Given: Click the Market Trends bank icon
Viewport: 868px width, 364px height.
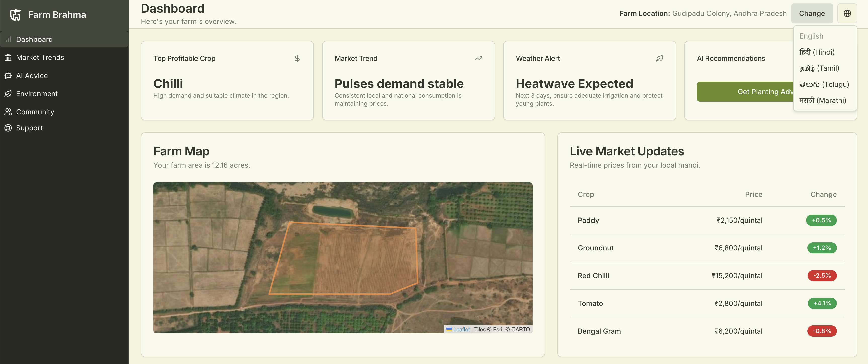Looking at the screenshot, I should (8, 57).
